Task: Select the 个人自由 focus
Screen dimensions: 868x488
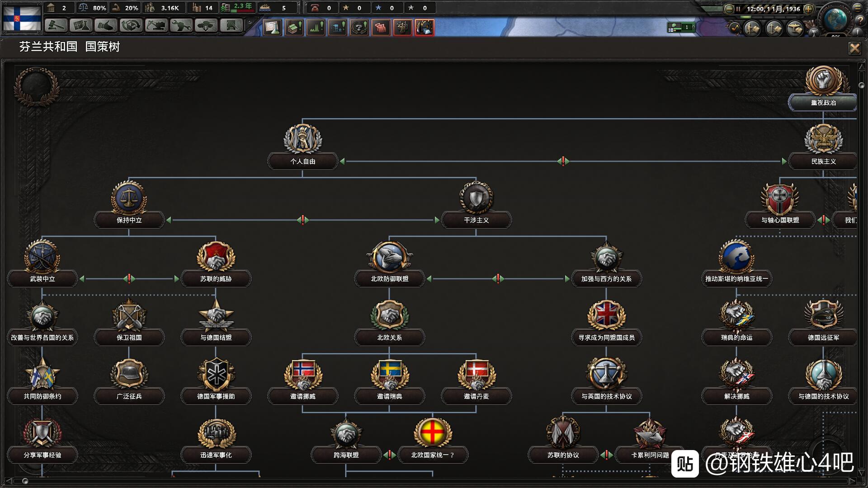Action: coord(302,161)
